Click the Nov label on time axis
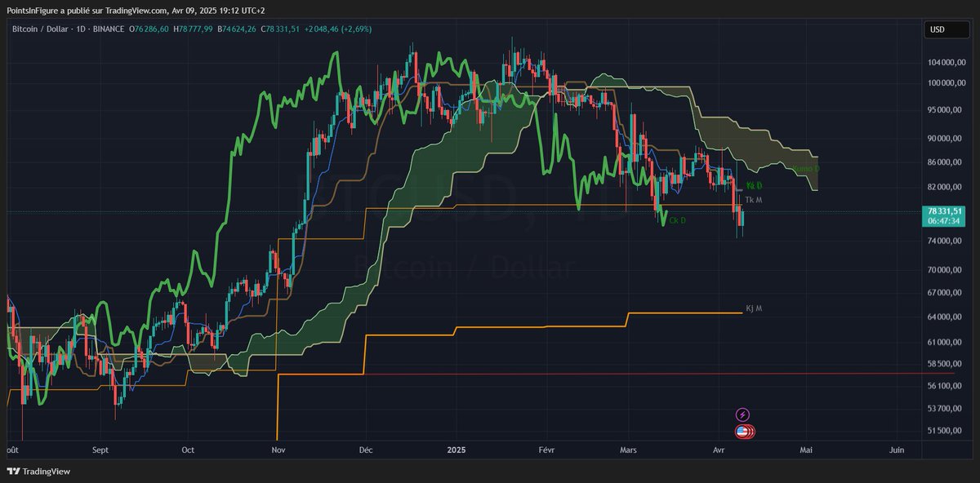This screenshot has width=980, height=483. click(278, 450)
